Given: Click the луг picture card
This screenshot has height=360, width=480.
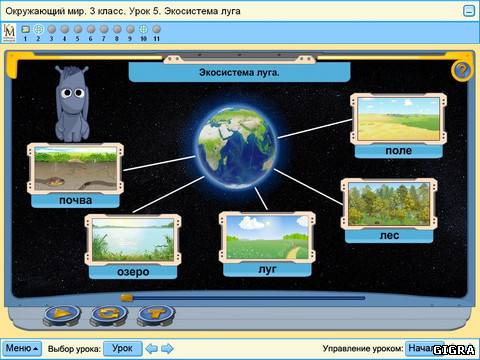Looking at the screenshot, I should (x=267, y=244).
